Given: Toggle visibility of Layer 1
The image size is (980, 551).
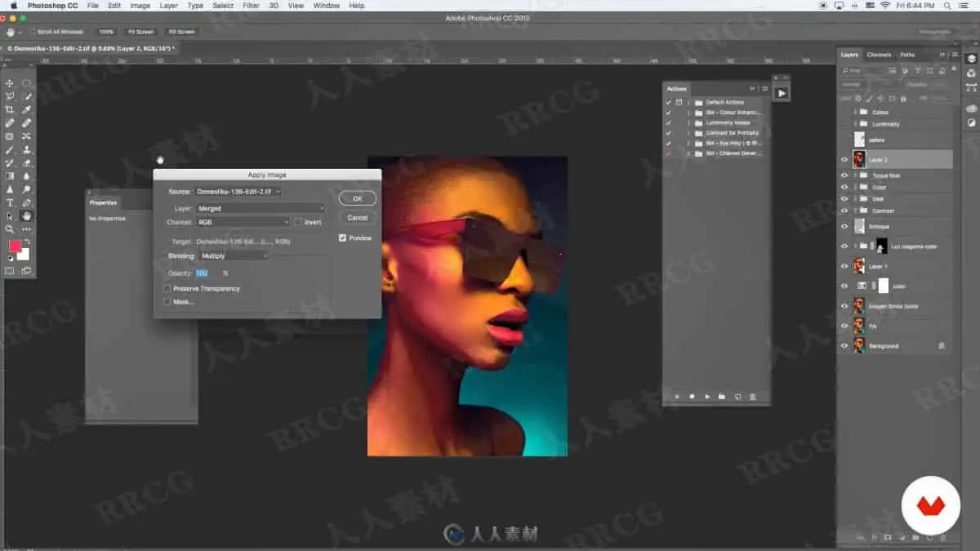Looking at the screenshot, I should (844, 266).
